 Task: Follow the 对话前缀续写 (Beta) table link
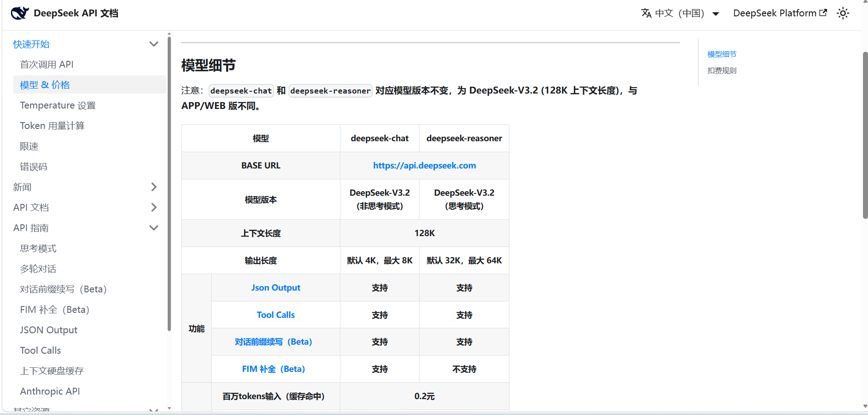pos(274,342)
